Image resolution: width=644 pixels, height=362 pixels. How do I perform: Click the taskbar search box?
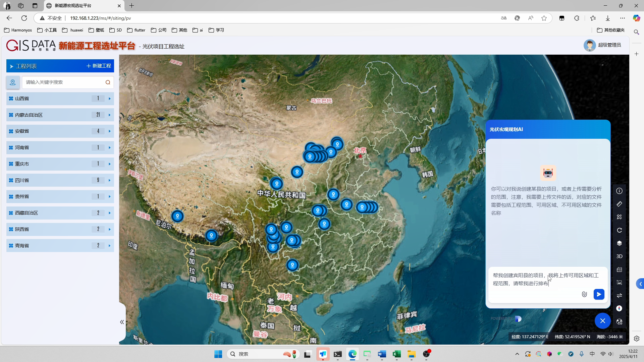click(263, 354)
